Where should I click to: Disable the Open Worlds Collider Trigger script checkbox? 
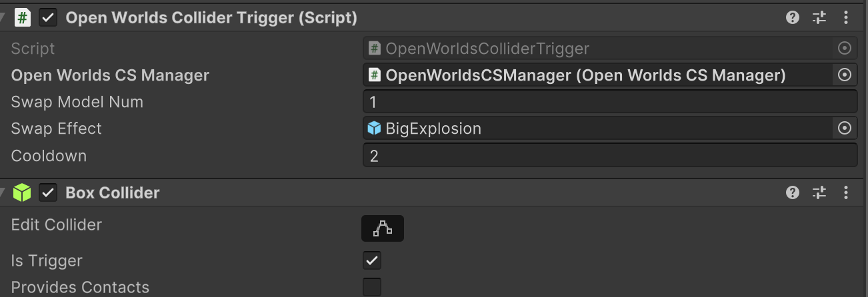click(x=48, y=18)
